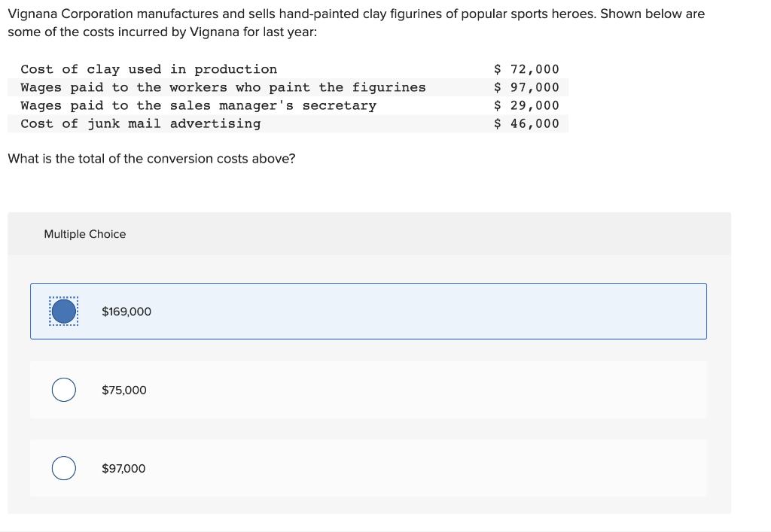Click the $ 72,000 amount cell

click(526, 69)
